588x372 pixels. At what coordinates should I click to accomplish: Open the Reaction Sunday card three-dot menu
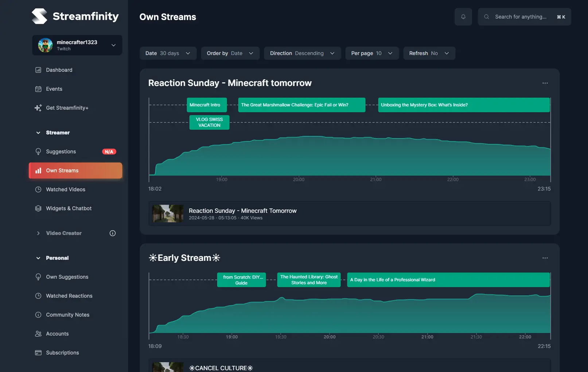coord(545,83)
